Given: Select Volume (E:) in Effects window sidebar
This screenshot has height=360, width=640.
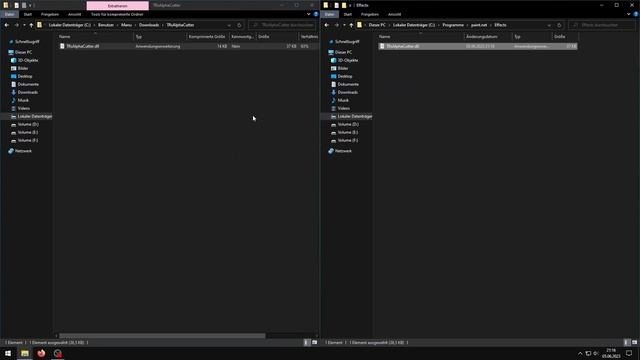Looking at the screenshot, I should (347, 132).
